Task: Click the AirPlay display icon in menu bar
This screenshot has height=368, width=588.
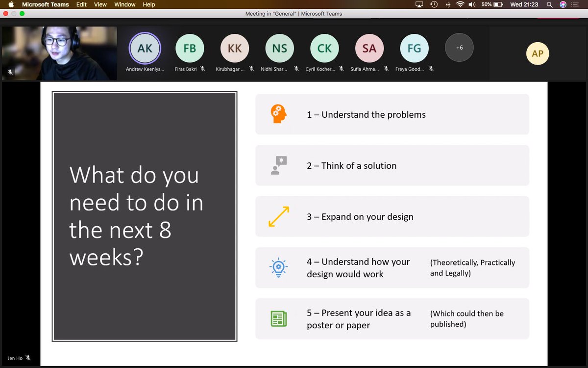Action: click(x=419, y=4)
